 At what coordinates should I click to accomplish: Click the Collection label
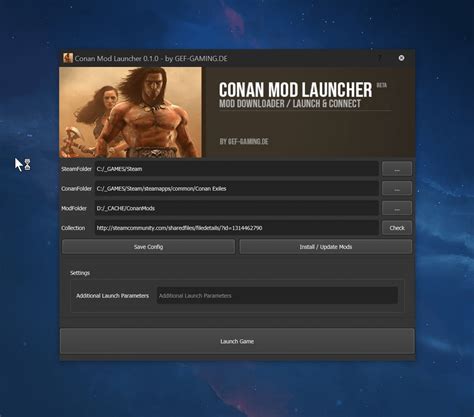click(73, 228)
